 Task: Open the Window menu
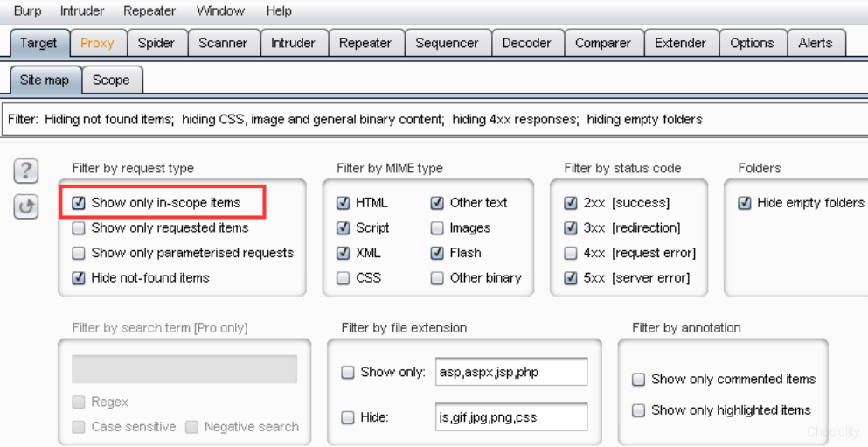coord(220,11)
